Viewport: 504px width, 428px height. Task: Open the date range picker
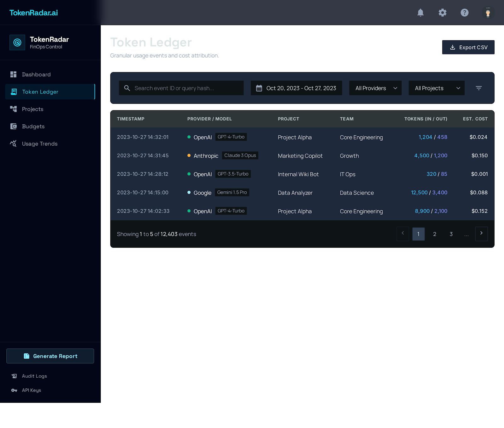(x=296, y=88)
